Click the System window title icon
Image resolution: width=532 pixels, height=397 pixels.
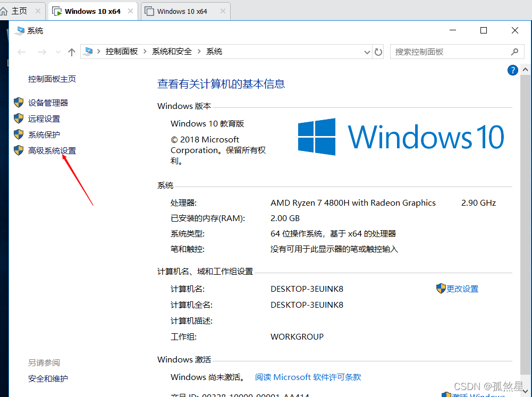[20, 30]
